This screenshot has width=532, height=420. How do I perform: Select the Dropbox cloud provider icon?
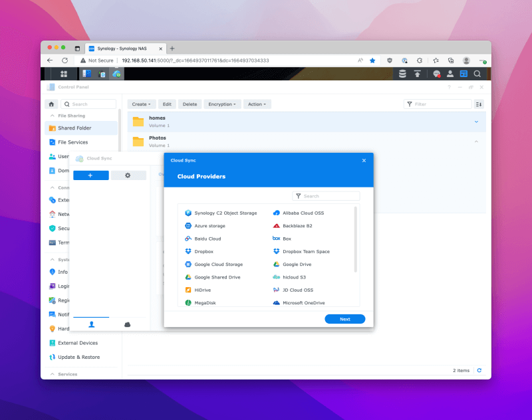(x=189, y=251)
